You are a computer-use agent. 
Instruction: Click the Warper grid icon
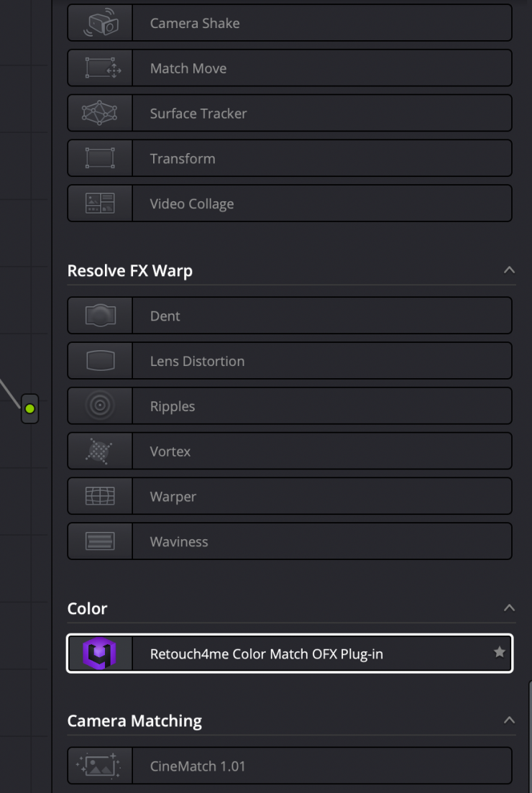pos(100,497)
